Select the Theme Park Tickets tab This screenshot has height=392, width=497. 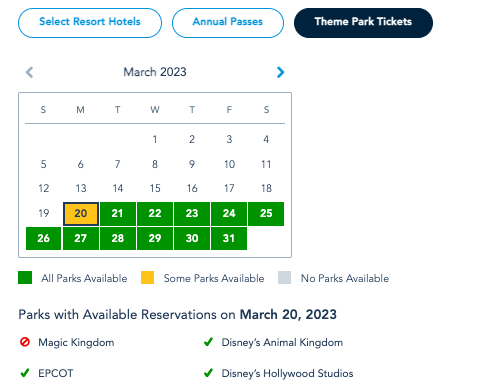click(x=363, y=23)
